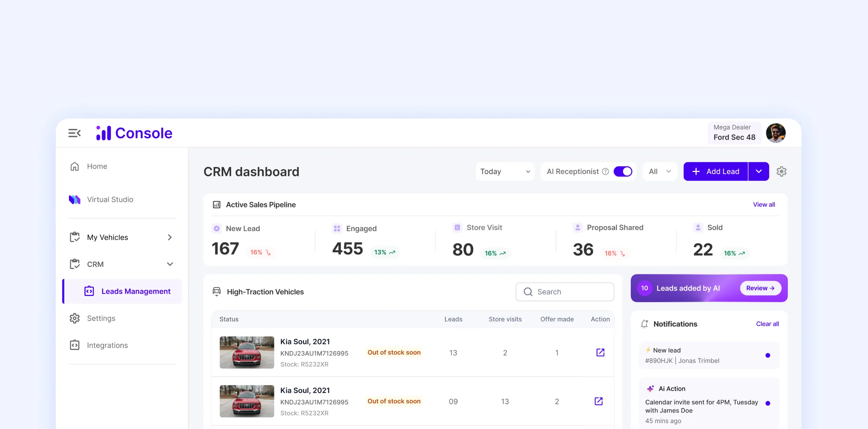Screen dimensions: 868x429
Task: Click the user profile avatar
Action: click(775, 133)
